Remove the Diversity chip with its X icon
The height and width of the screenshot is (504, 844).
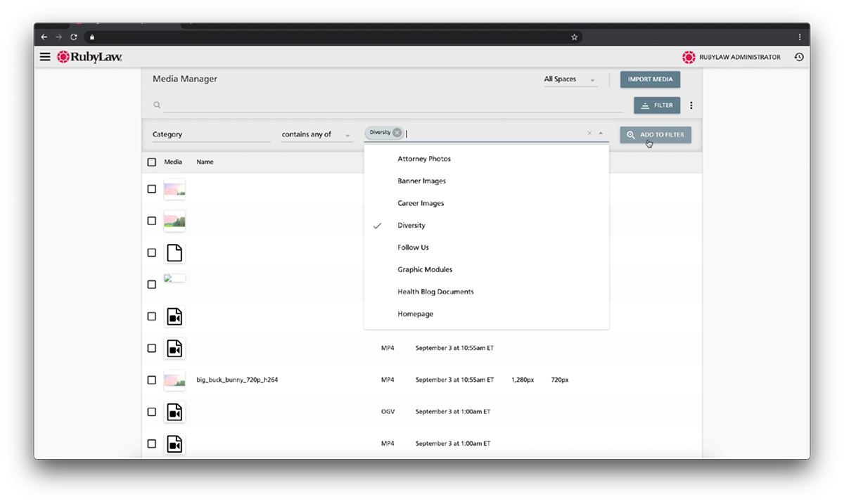tap(397, 133)
